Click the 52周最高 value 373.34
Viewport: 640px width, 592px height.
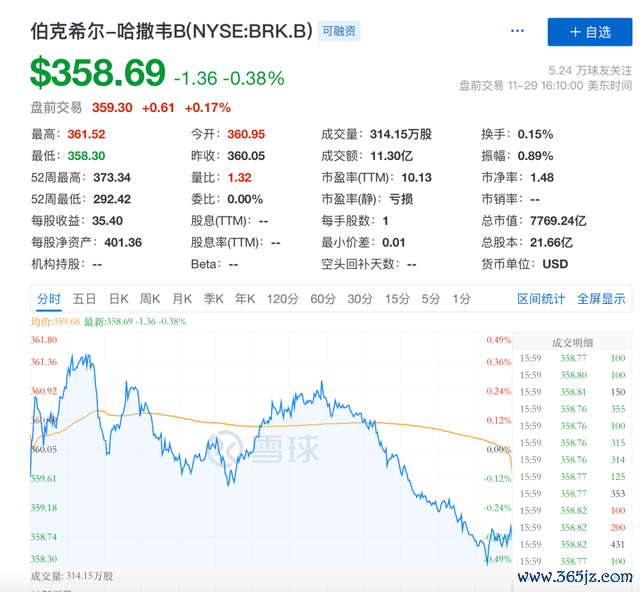[112, 178]
